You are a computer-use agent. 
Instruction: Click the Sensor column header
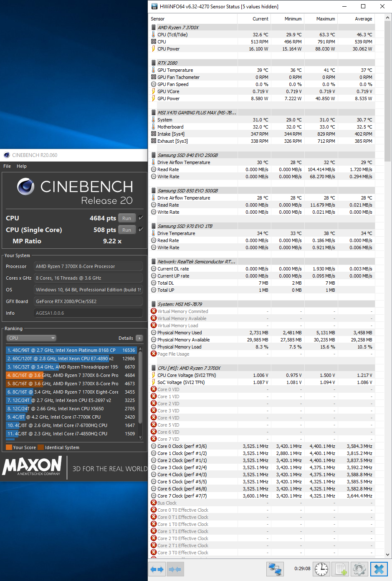[194, 19]
